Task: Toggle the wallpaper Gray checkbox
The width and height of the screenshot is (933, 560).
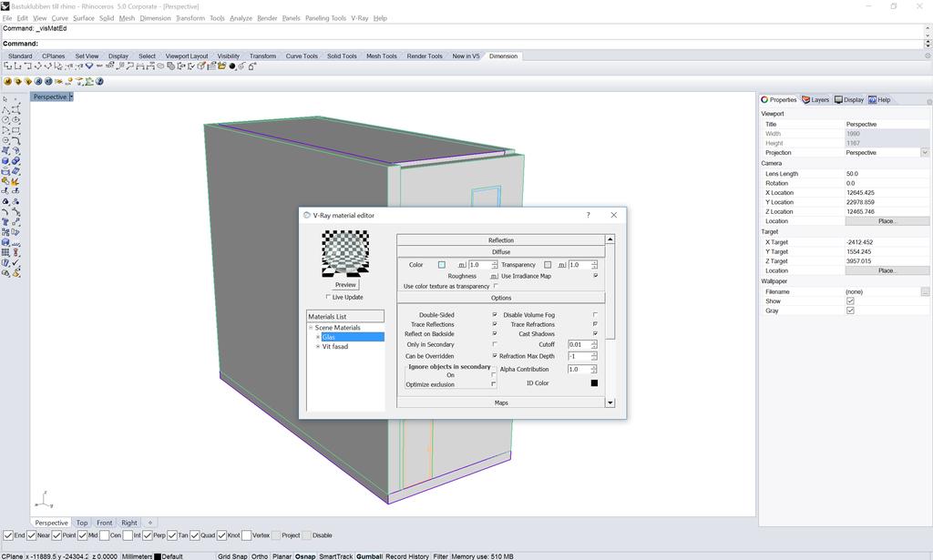Action: 850,311
